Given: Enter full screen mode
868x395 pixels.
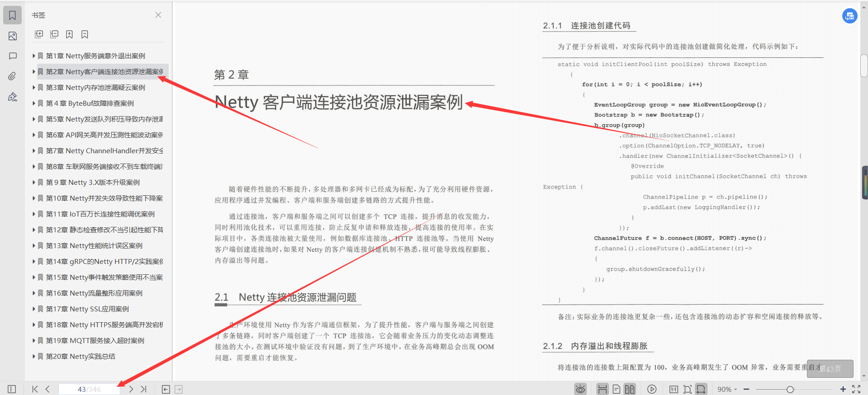Looking at the screenshot, I should [856, 389].
